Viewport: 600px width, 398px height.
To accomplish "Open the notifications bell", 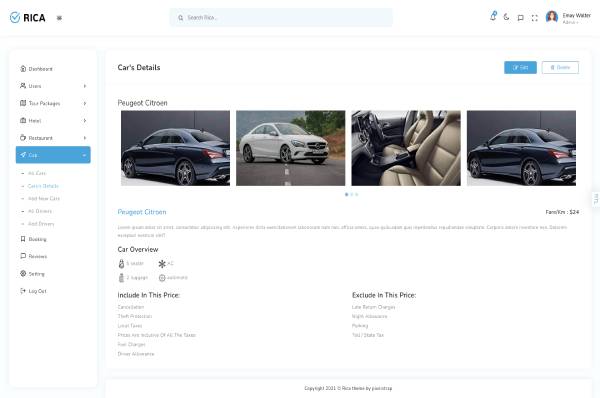I will [x=493, y=16].
